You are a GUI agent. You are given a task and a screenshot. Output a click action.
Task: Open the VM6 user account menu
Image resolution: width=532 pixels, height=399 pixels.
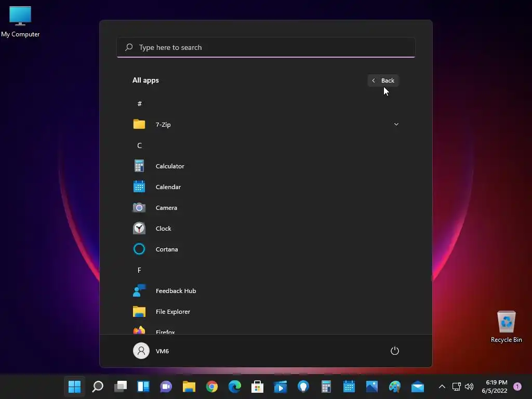151,351
